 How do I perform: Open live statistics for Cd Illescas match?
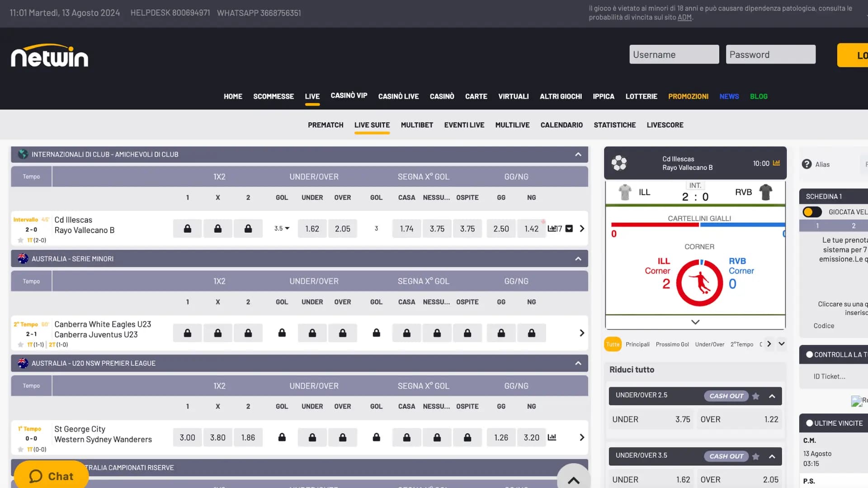tap(552, 228)
